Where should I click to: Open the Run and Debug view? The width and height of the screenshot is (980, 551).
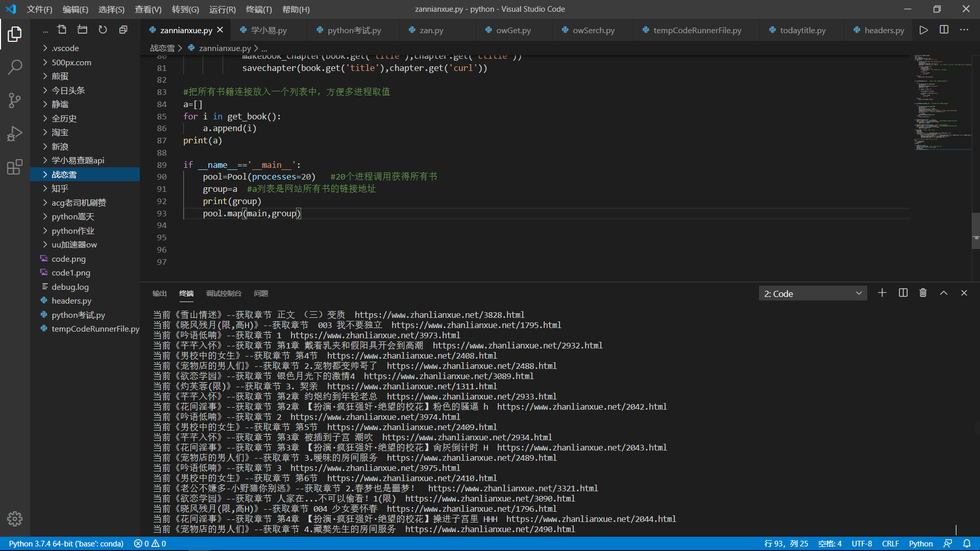[15, 134]
